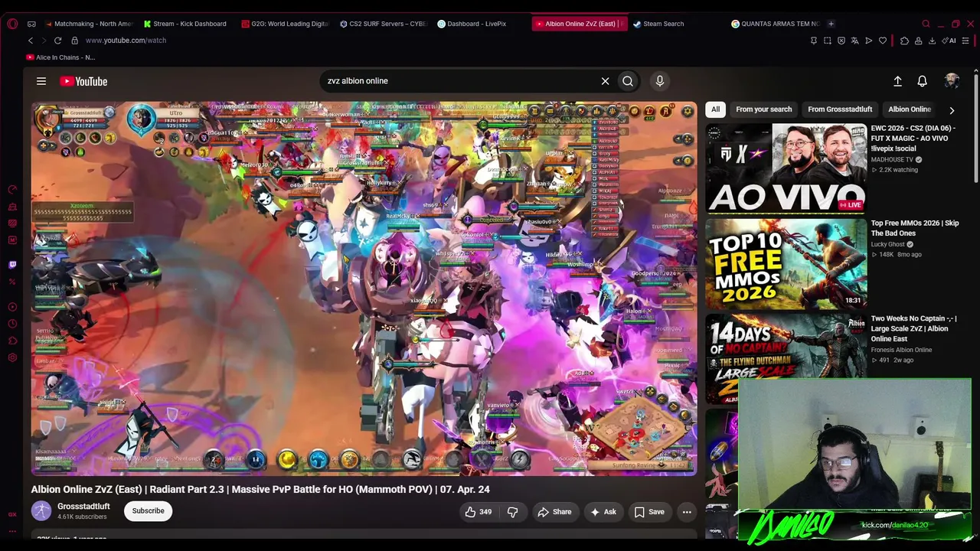Open the Opera GX main menu logo
The width and height of the screenshot is (980, 551).
12,24
